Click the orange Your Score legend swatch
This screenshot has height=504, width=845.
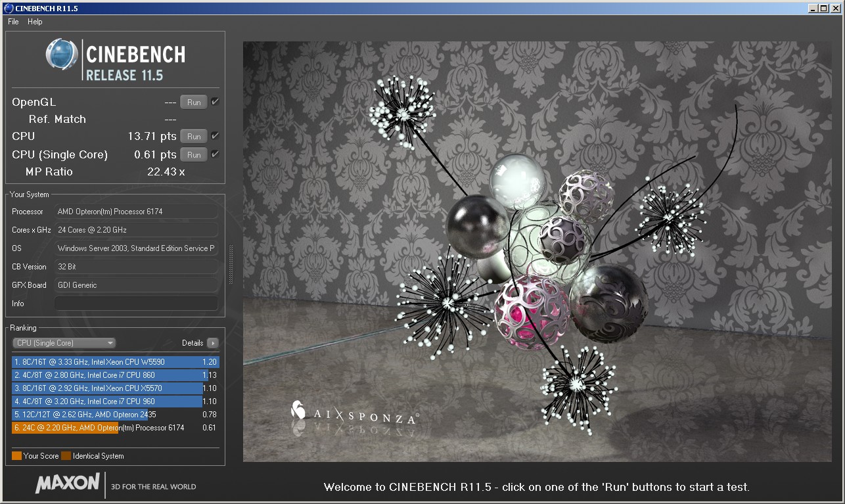pyautogui.click(x=16, y=456)
